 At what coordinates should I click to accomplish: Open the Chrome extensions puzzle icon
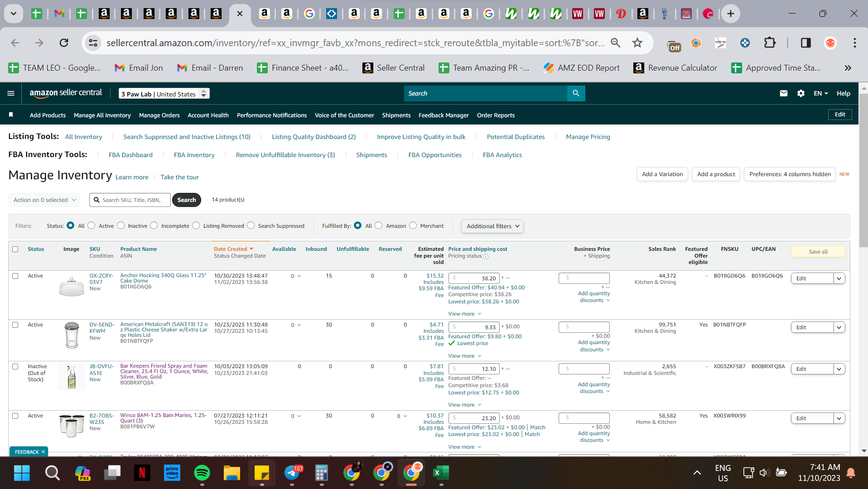(x=770, y=43)
